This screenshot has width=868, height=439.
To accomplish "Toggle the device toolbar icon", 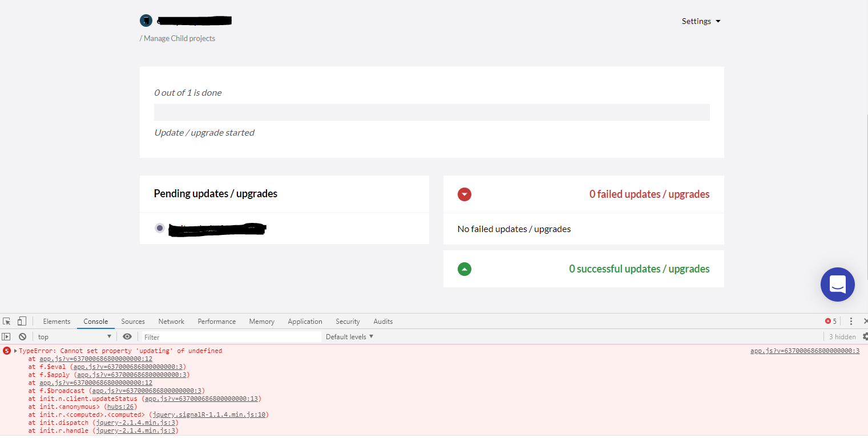I will click(x=21, y=321).
